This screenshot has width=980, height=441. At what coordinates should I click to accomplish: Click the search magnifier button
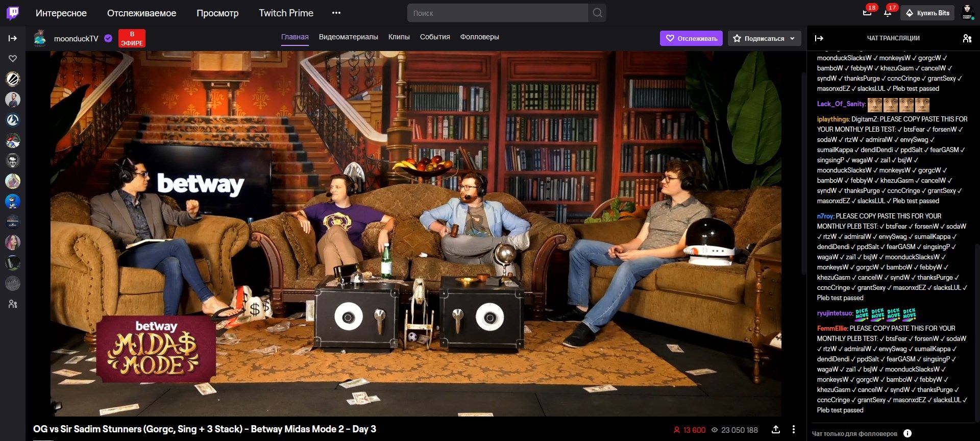click(597, 13)
